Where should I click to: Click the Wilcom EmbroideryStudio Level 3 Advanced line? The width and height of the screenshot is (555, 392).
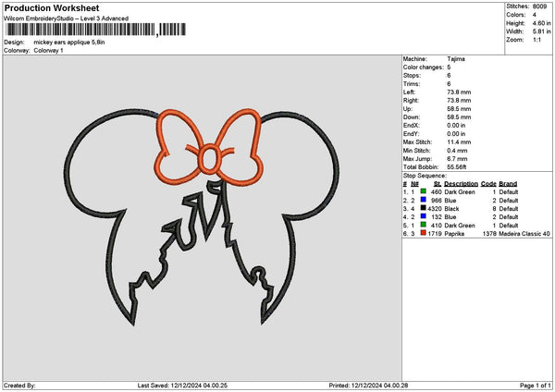67,18
